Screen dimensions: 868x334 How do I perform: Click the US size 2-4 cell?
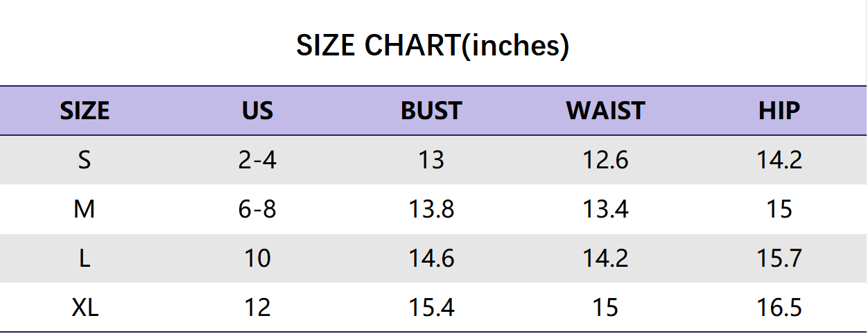(x=257, y=160)
